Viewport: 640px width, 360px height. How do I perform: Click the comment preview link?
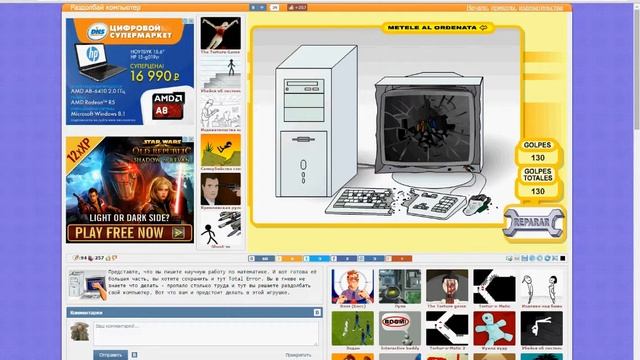(298, 355)
